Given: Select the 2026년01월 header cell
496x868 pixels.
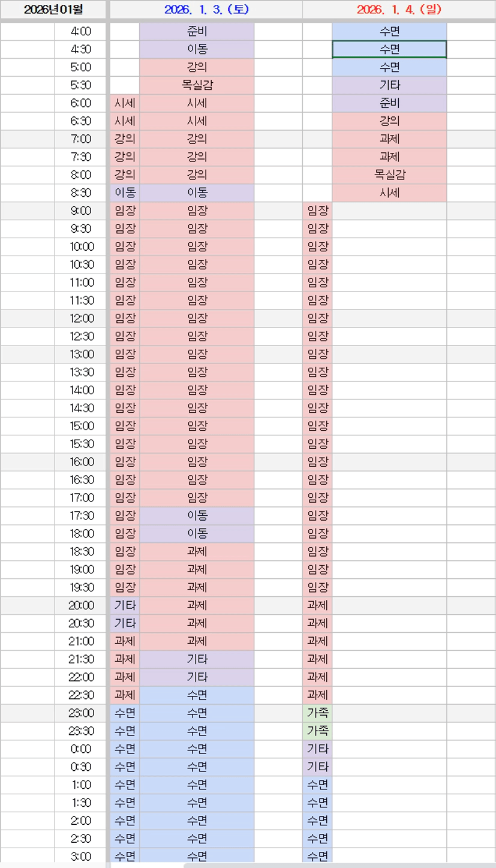Looking at the screenshot, I should [53, 10].
